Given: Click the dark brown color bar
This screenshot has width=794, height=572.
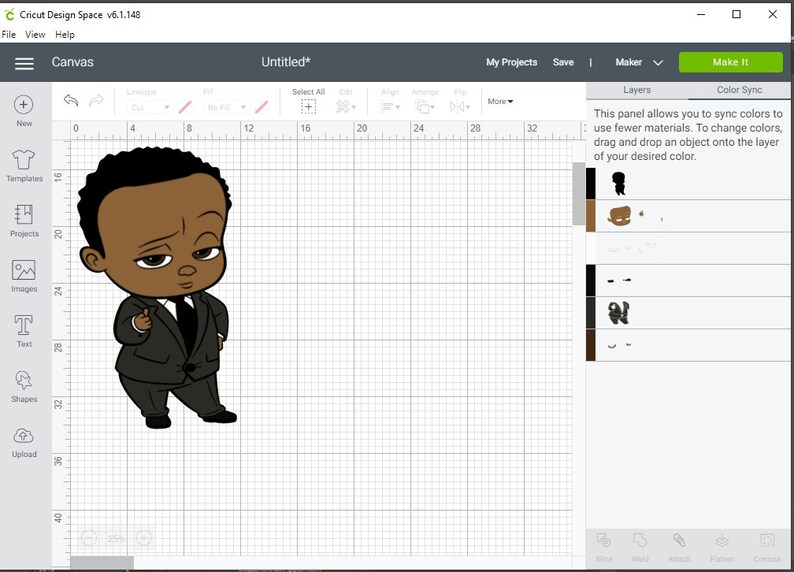Looking at the screenshot, I should point(590,345).
